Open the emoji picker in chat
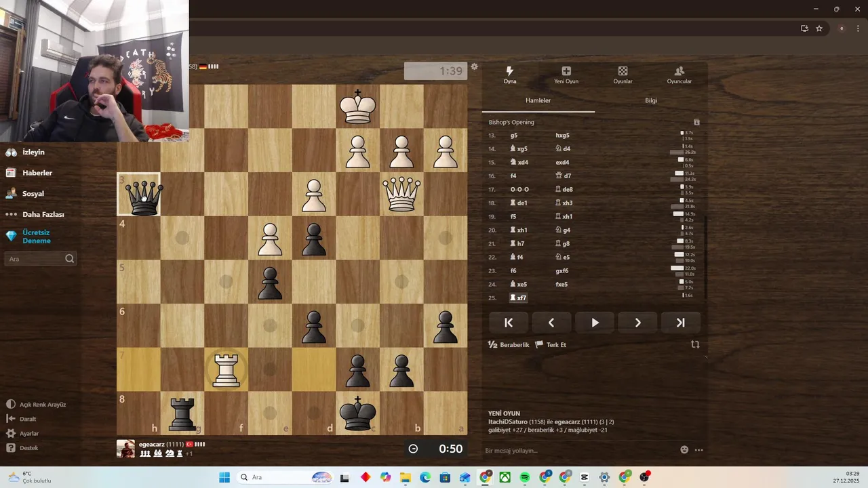This screenshot has width=868, height=488. click(684, 449)
